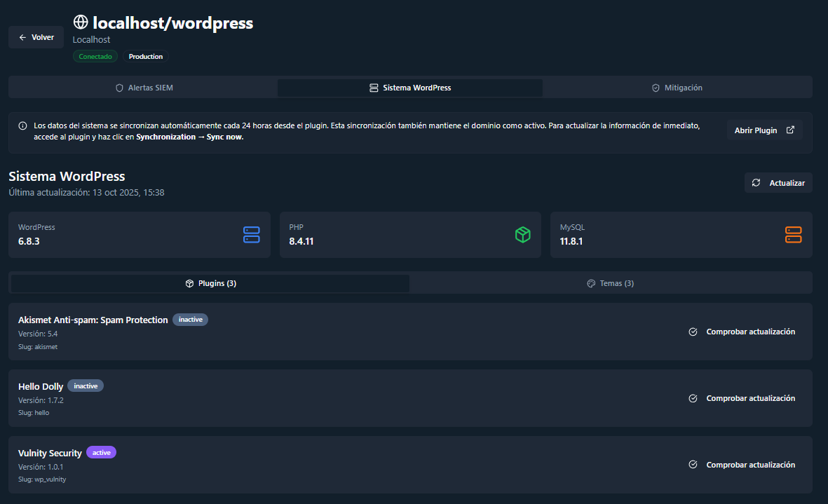Click the external link icon in Abrir Plugin
This screenshot has height=504, width=828.
click(790, 130)
